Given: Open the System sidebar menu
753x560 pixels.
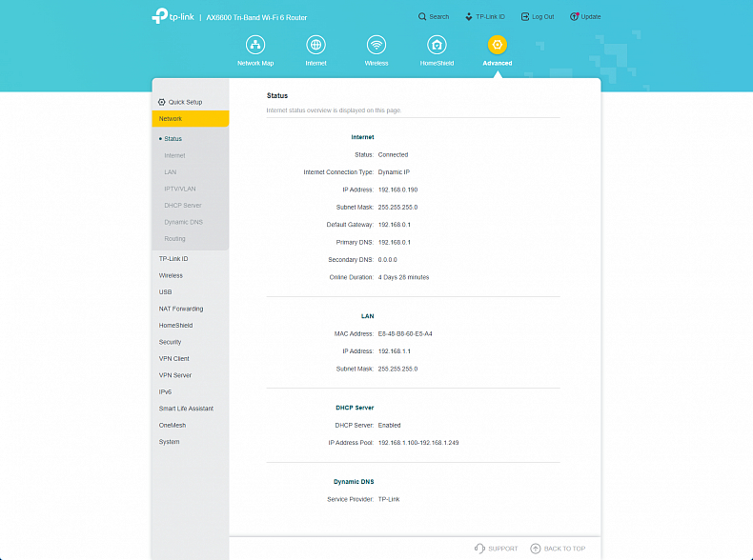Looking at the screenshot, I should click(169, 442).
